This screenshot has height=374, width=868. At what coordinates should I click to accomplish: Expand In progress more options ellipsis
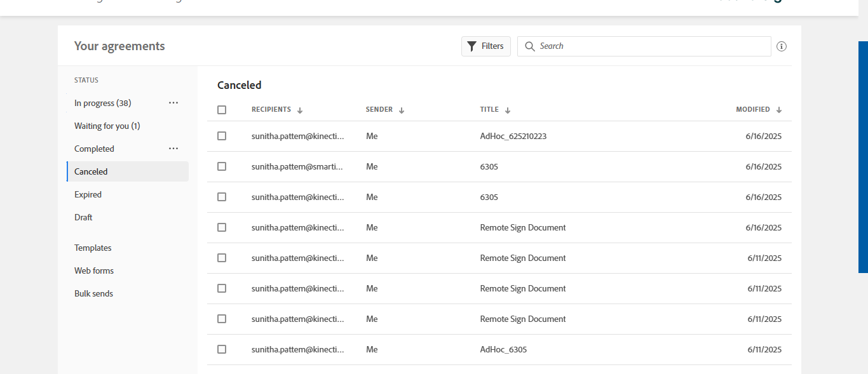click(x=173, y=103)
